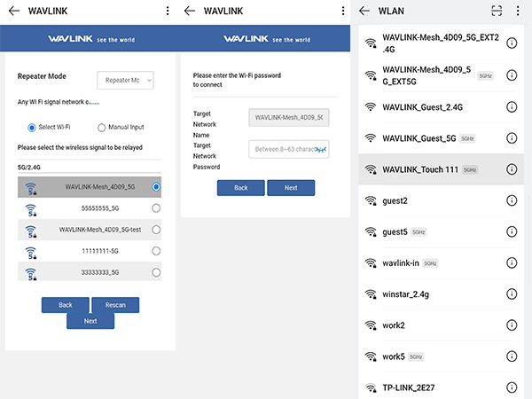Toggle password visibility eye icon
532x399 pixels.
(321, 149)
